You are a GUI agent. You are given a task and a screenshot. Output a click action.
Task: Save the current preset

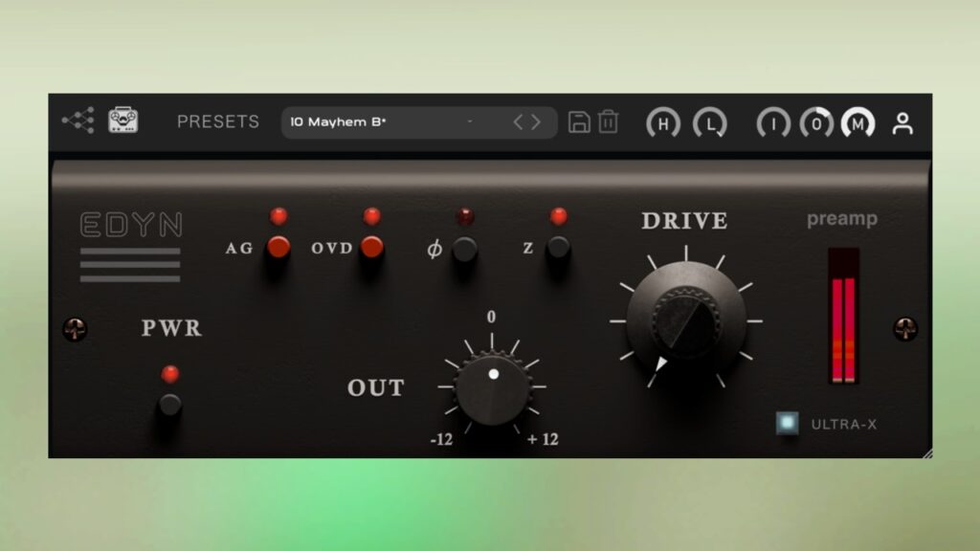click(x=579, y=121)
